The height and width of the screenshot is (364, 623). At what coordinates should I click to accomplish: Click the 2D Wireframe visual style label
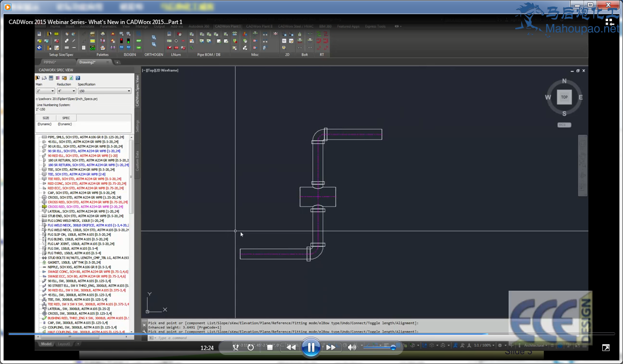(167, 71)
